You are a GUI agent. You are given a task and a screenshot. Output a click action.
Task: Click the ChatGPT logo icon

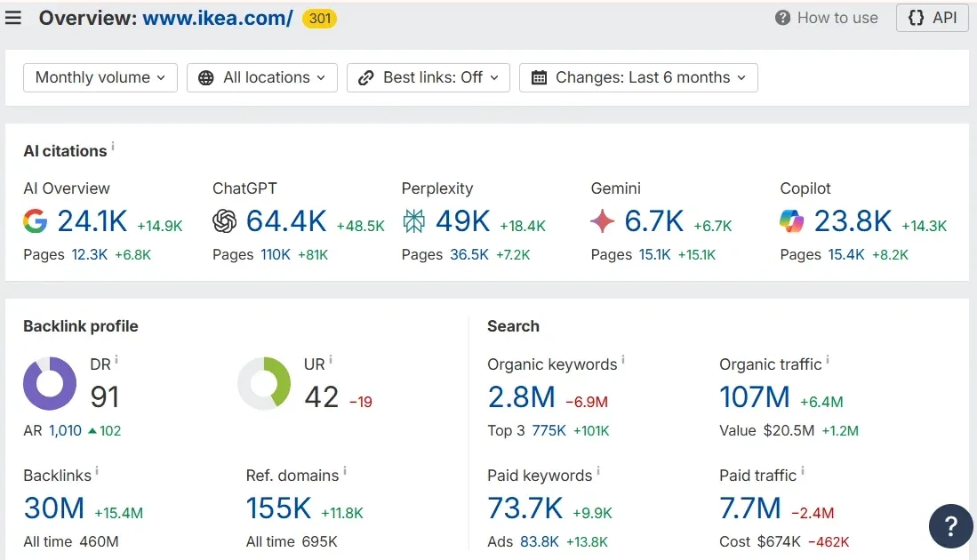click(224, 221)
